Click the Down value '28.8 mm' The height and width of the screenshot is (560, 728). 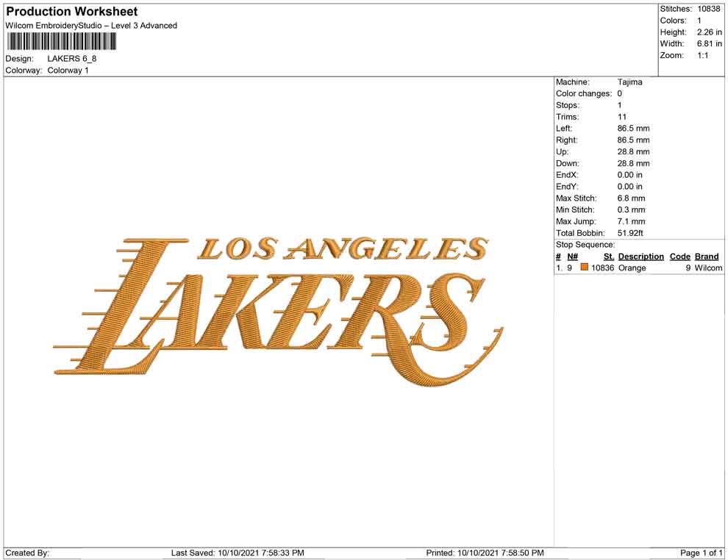pyautogui.click(x=633, y=163)
